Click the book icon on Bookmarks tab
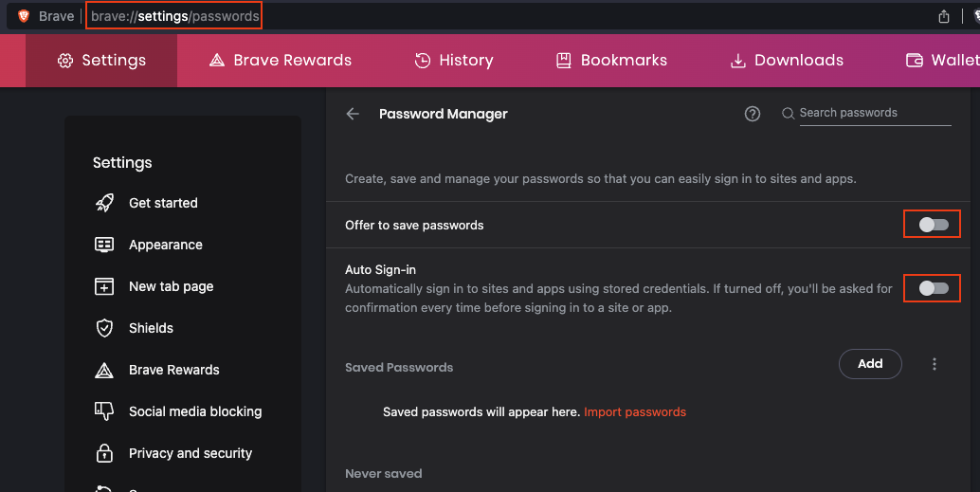 (x=564, y=60)
